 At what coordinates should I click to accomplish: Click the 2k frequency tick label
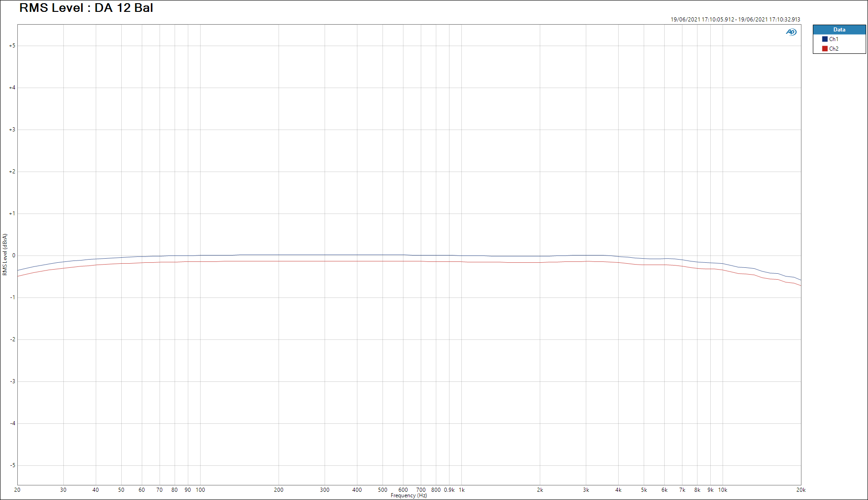(540, 490)
